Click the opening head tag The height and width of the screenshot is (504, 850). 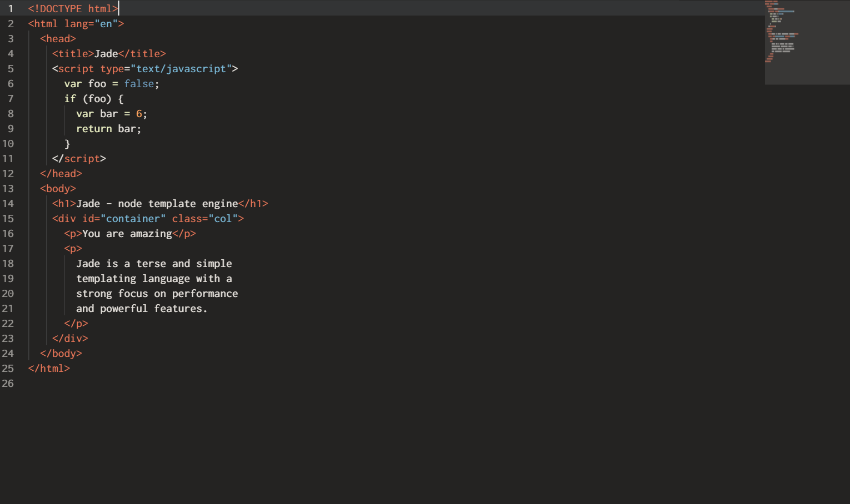pyautogui.click(x=58, y=39)
